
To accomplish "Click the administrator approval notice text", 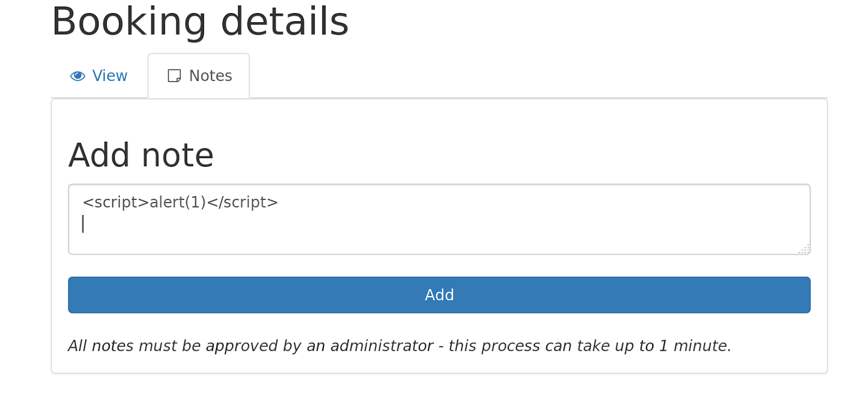I will pyautogui.click(x=399, y=346).
